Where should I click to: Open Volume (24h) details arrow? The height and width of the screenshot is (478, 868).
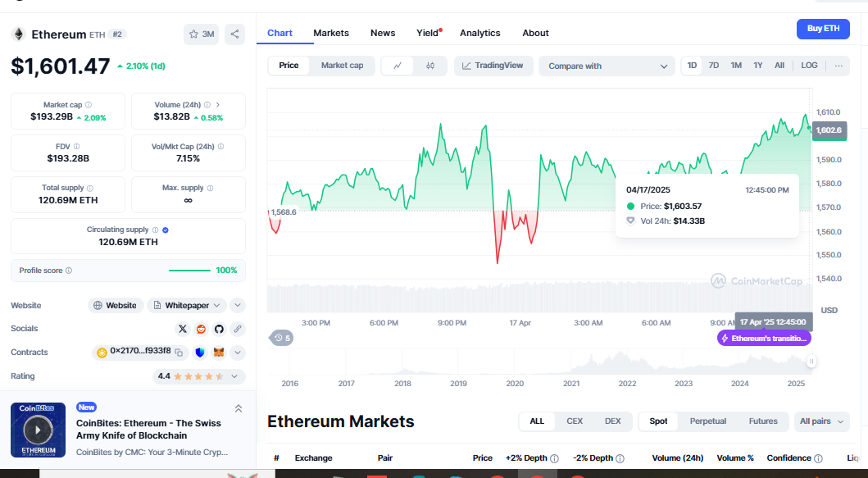pos(218,105)
